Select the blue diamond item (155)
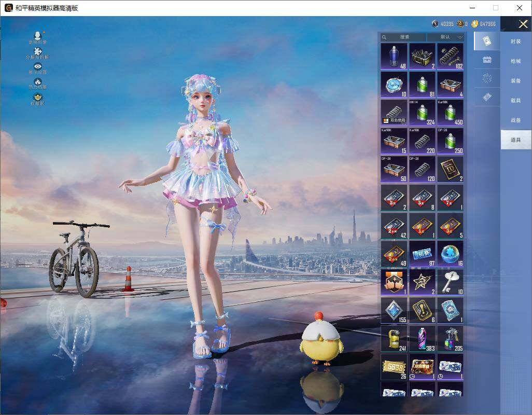This screenshot has height=415, width=532. pyautogui.click(x=394, y=311)
